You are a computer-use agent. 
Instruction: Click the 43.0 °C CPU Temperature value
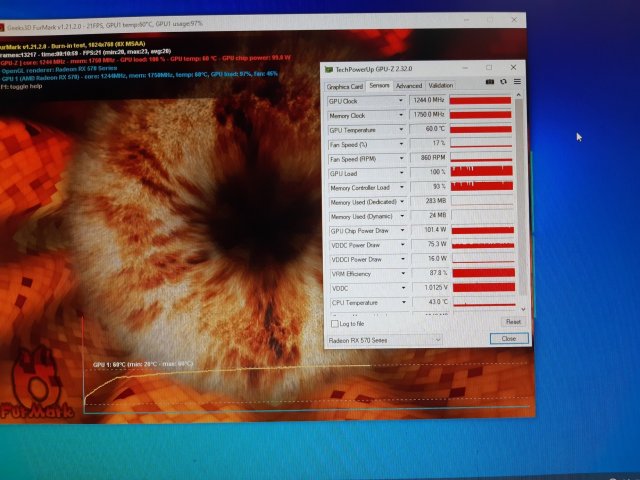(x=431, y=302)
